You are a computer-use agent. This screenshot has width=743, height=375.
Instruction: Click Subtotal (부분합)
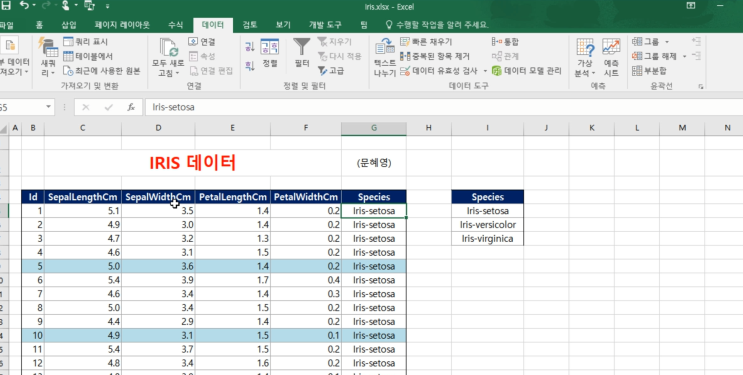[650, 71]
